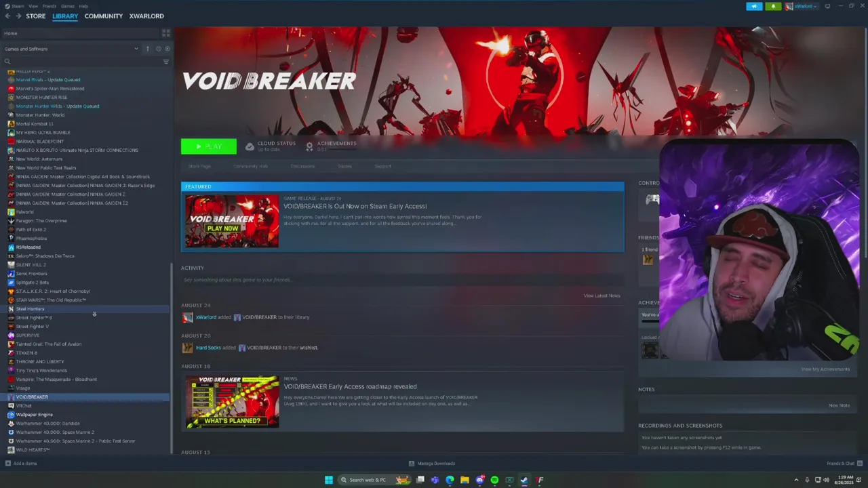This screenshot has width=868, height=488.
Task: Open Discord from taskbar
Action: click(x=479, y=480)
